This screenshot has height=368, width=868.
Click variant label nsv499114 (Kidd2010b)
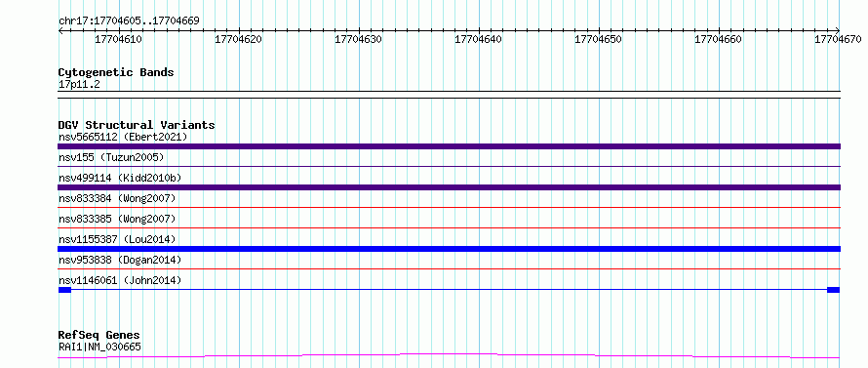pos(120,178)
